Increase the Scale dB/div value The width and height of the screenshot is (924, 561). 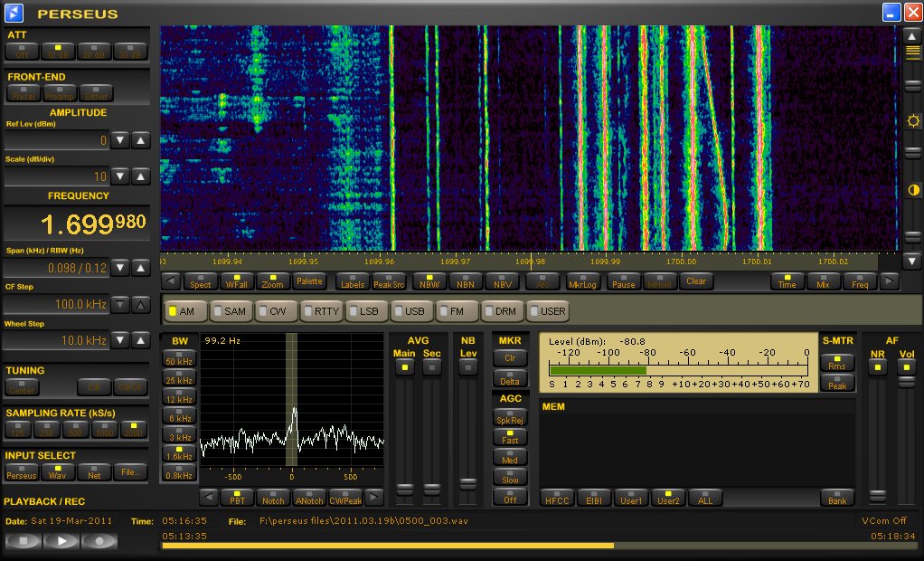(x=140, y=176)
